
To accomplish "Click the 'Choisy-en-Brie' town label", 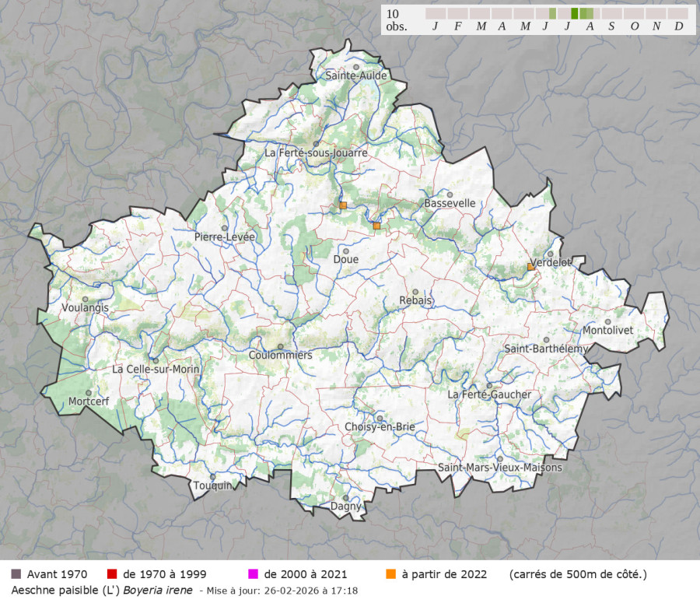I will 380,427.
